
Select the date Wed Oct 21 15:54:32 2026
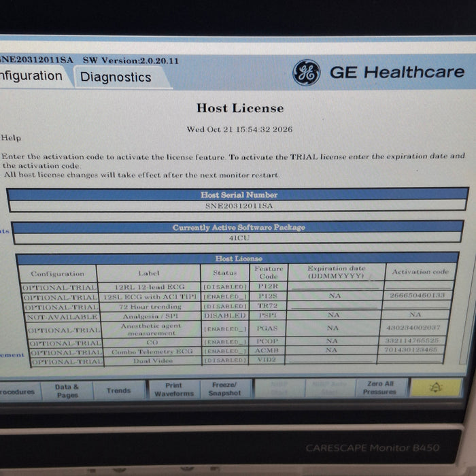coord(239,129)
